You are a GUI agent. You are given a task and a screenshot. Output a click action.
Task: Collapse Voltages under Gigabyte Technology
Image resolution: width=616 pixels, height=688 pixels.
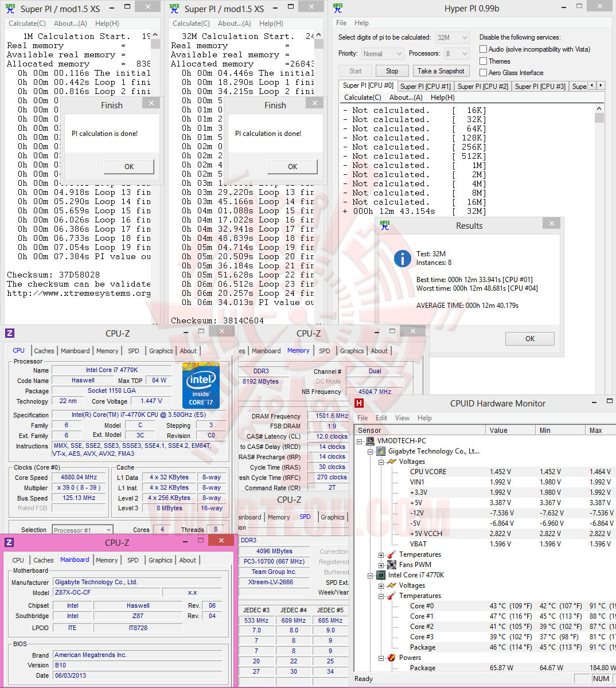[x=381, y=462]
